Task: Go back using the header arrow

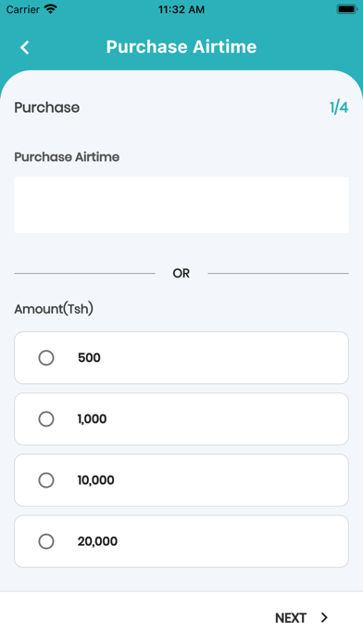Action: (25, 47)
